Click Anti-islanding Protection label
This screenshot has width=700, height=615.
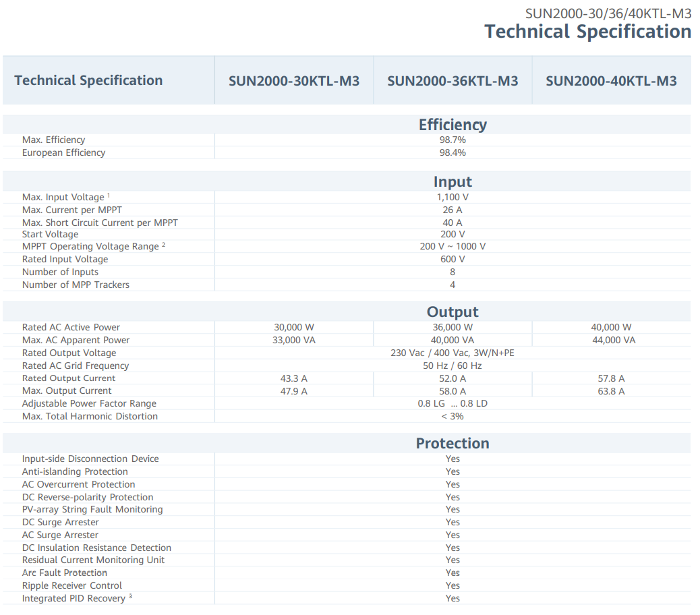click(x=75, y=472)
